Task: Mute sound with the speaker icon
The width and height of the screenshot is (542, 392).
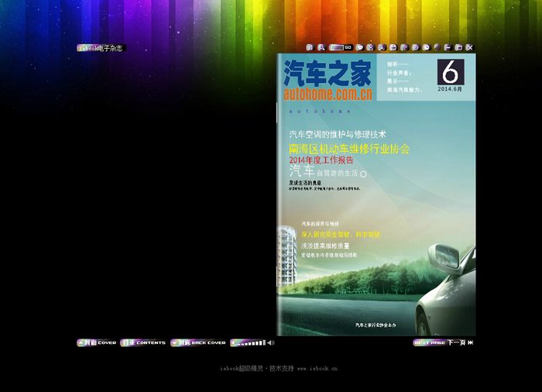Action: pos(271,342)
